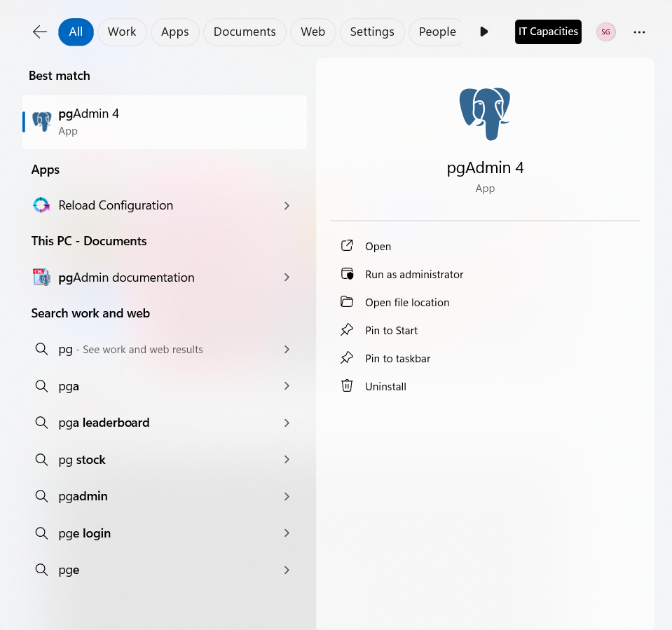Expand the 'pga' suggestion chevron
The image size is (672, 630).
[287, 386]
